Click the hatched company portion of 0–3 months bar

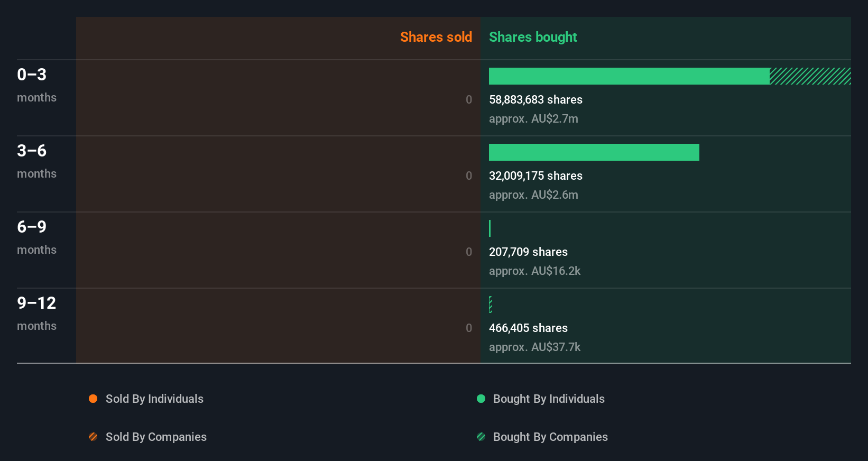point(810,76)
